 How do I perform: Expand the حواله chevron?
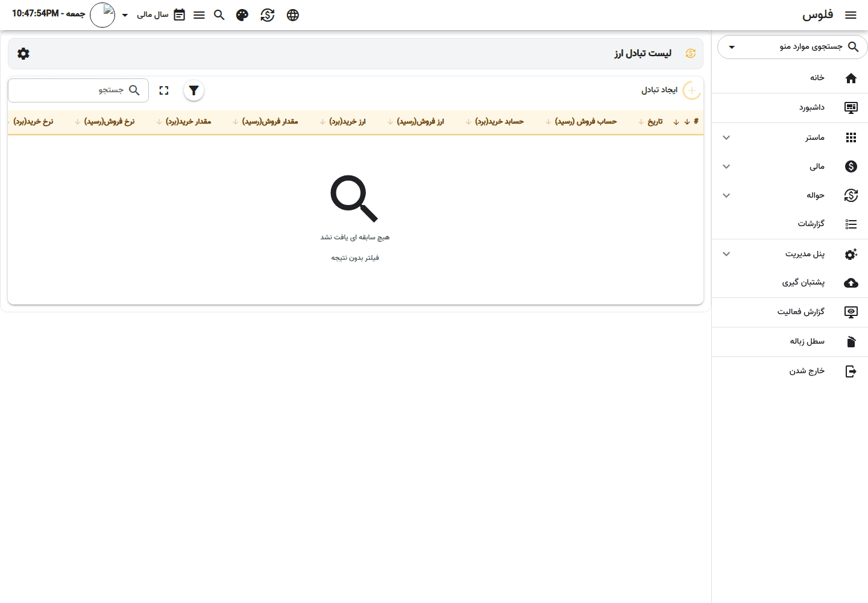click(x=726, y=195)
